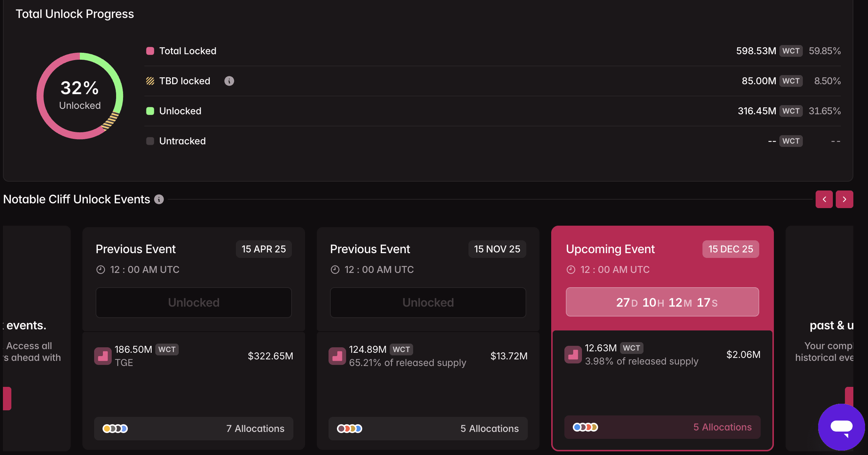Click the countdown timer on Upcoming Event
The image size is (868, 455).
click(x=662, y=302)
